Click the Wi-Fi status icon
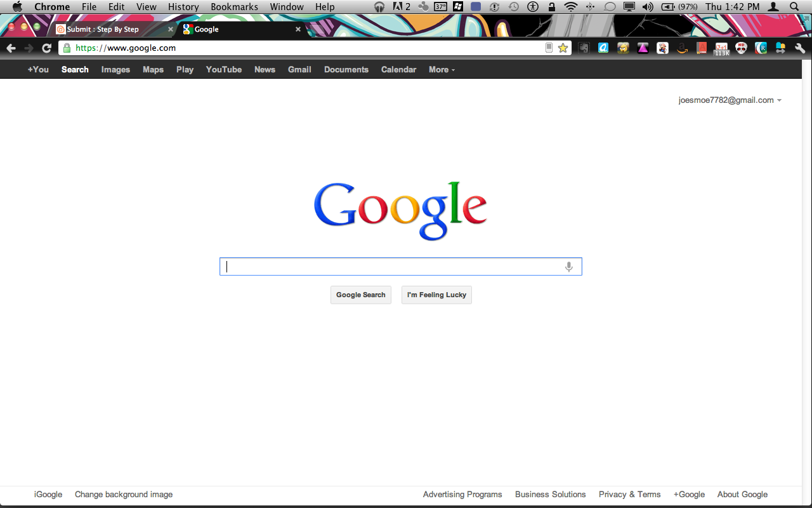 (571, 7)
